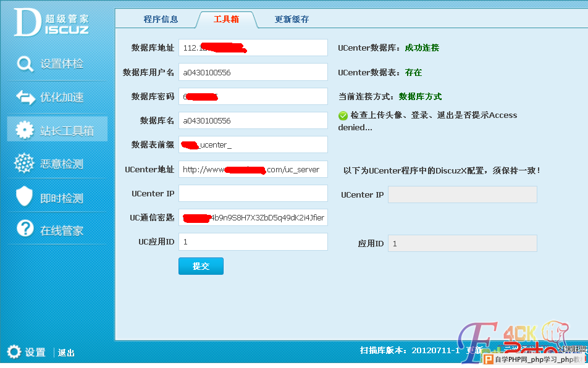Click the green check icon near Access denied message
Viewport: 588px width, 368px height.
click(343, 115)
